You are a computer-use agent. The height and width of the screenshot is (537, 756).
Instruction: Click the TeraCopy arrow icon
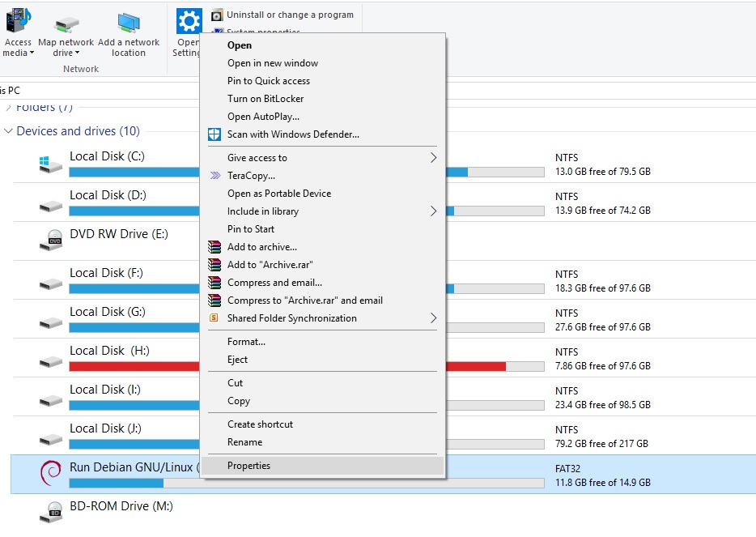click(214, 176)
